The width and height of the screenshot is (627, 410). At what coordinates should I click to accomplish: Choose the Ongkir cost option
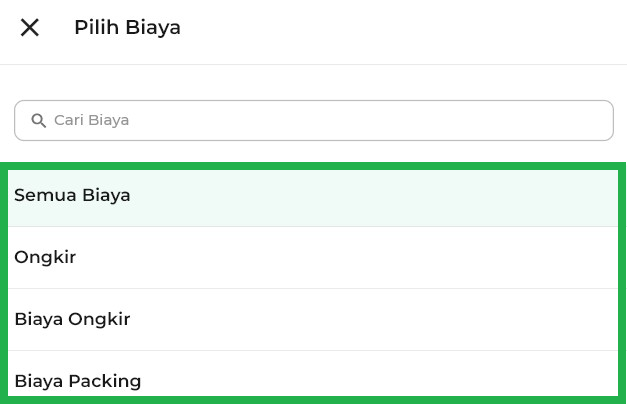point(313,258)
